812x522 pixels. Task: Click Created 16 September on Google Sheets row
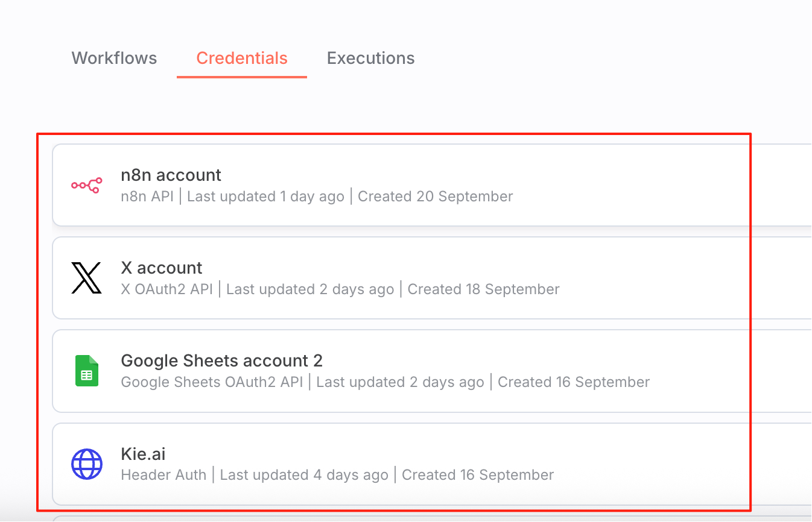[x=574, y=382]
